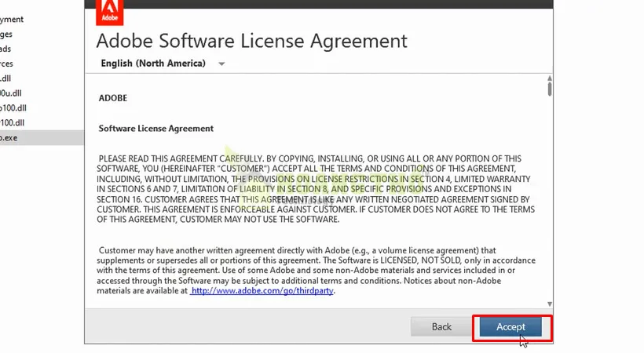Image resolution: width=644 pixels, height=353 pixels.
Task: Open the English (North America) language dropdown
Action: 153,64
